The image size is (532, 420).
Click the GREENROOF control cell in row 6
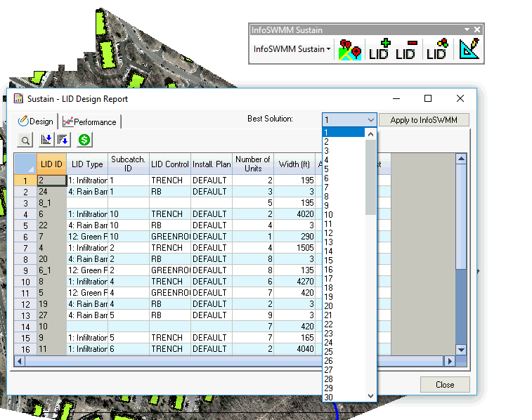pyautogui.click(x=170, y=237)
